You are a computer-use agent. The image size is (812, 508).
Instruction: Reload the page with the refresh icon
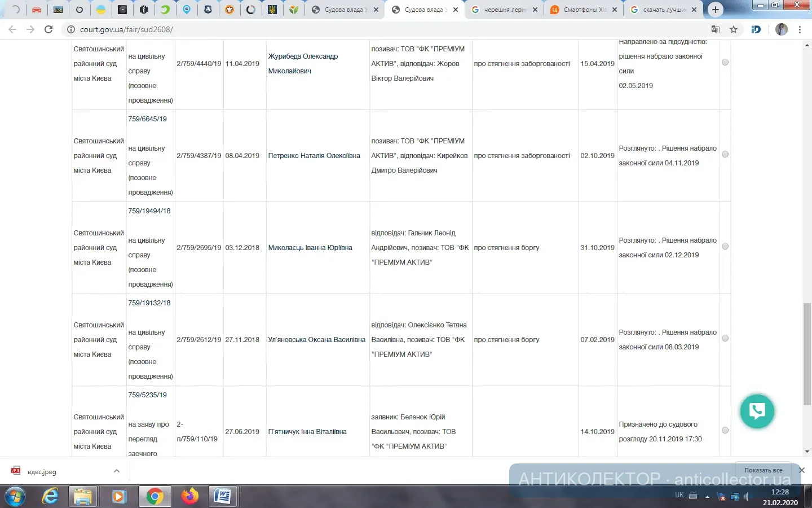(48, 29)
